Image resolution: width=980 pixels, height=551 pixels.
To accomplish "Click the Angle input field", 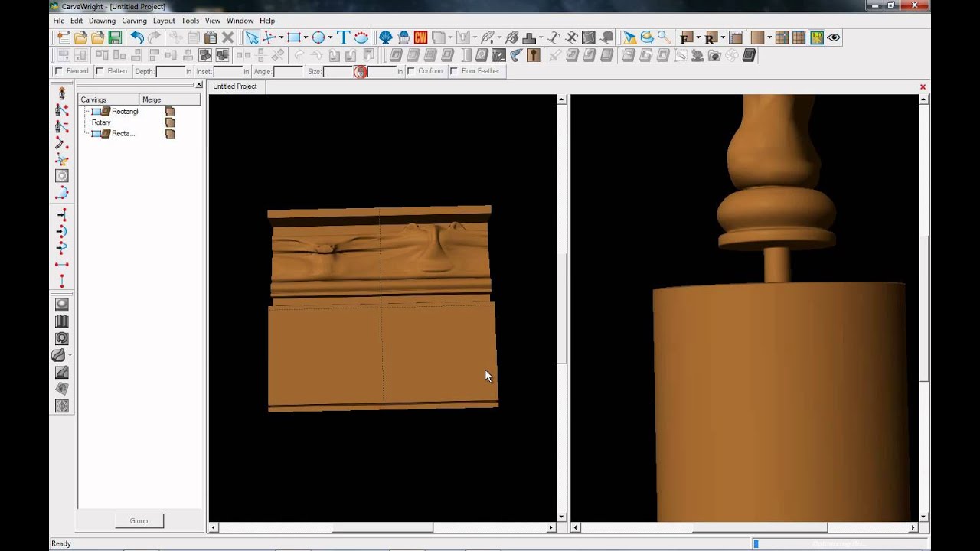I will point(288,71).
